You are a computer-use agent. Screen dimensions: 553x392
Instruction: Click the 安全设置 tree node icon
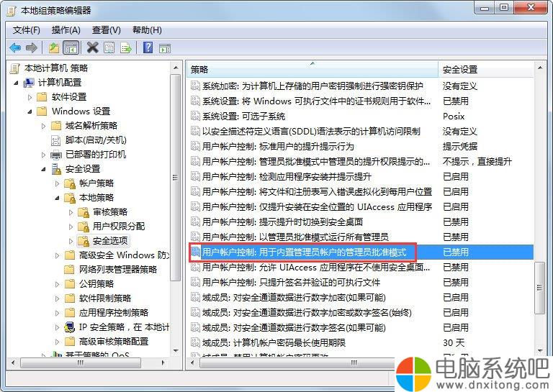pyautogui.click(x=56, y=169)
